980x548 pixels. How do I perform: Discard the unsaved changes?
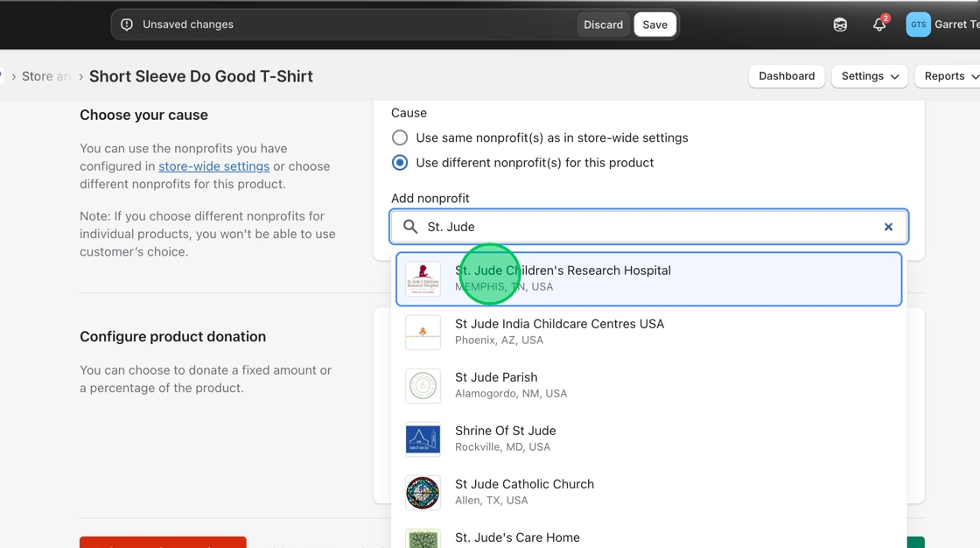coord(603,25)
